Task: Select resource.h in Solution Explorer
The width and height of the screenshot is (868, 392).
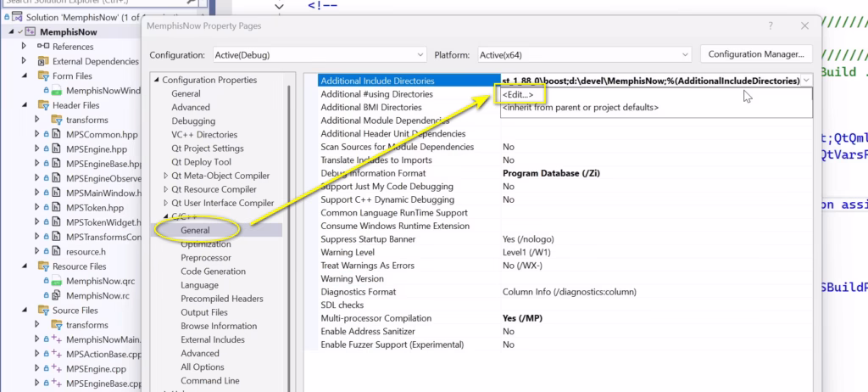Action: pyautogui.click(x=86, y=252)
